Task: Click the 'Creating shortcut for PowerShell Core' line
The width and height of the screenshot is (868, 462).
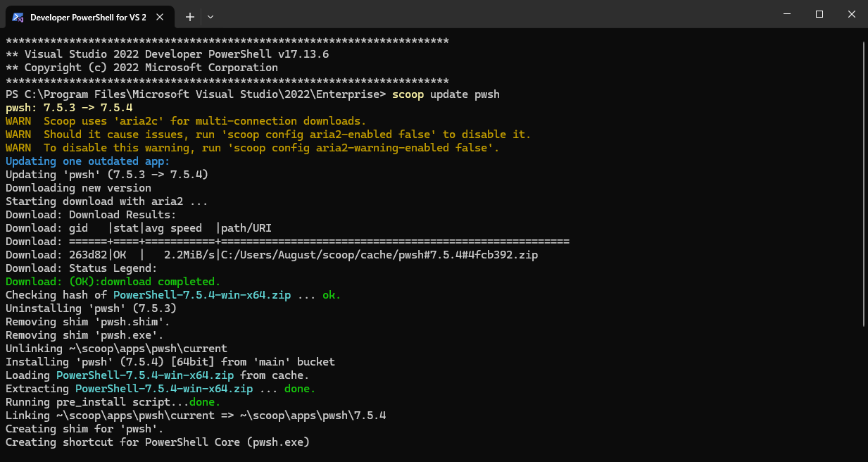Action: pyautogui.click(x=157, y=442)
